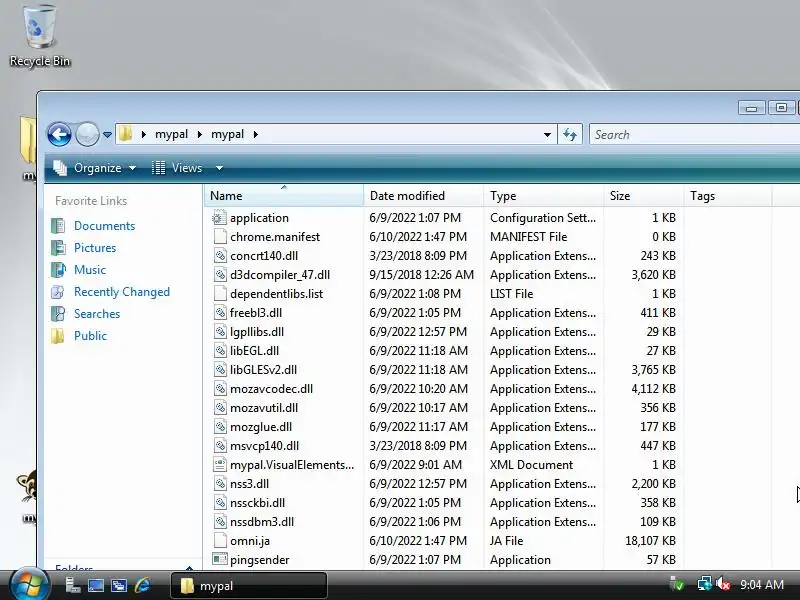Click Switch between windows Quick Launch icon
The image size is (800, 600).
pos(119,585)
